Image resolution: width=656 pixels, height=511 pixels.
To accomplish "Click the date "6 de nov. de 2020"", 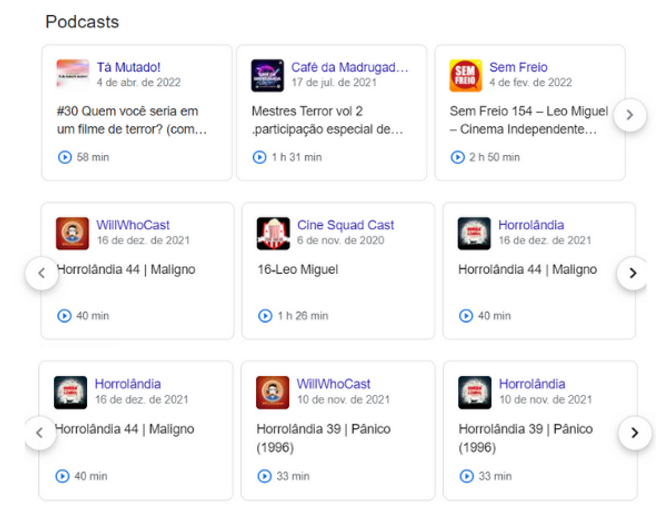I will click(x=341, y=240).
